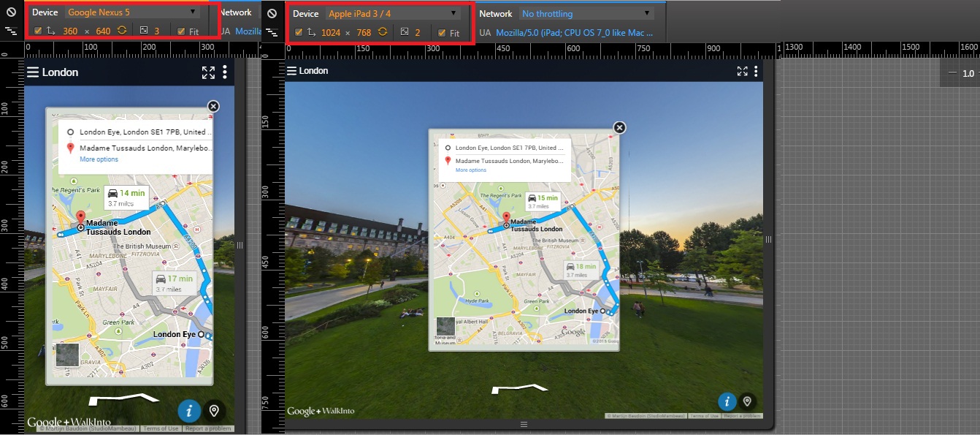Click the width field showing 360
The width and height of the screenshot is (980, 435).
[70, 31]
